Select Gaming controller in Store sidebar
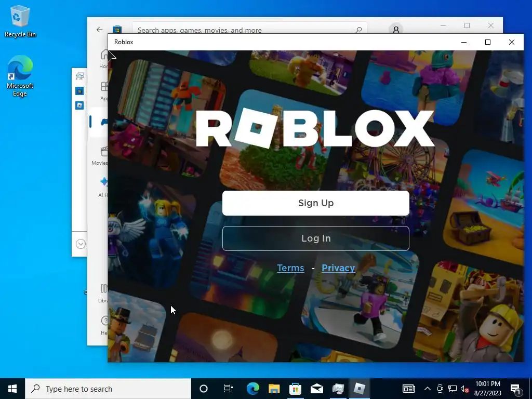 click(x=104, y=122)
